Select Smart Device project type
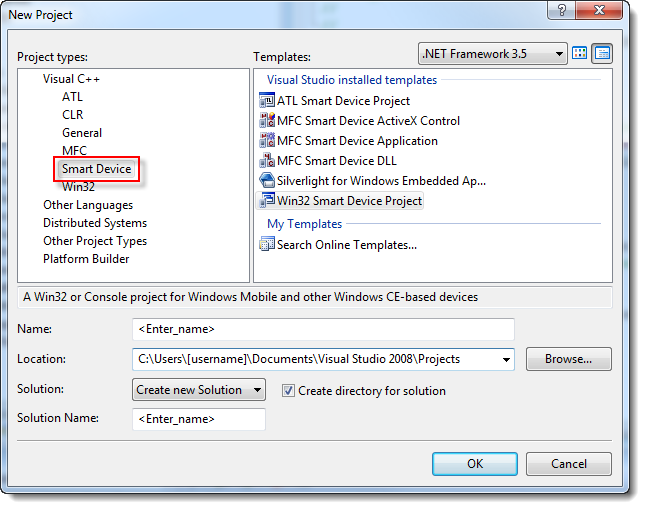Screen dimensions: 645x509 (96, 169)
